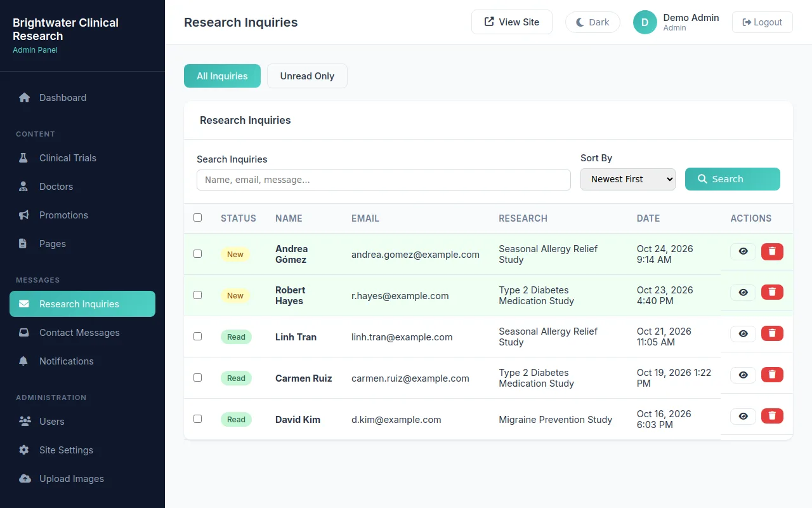
Task: Switch to Dark mode
Action: point(593,22)
